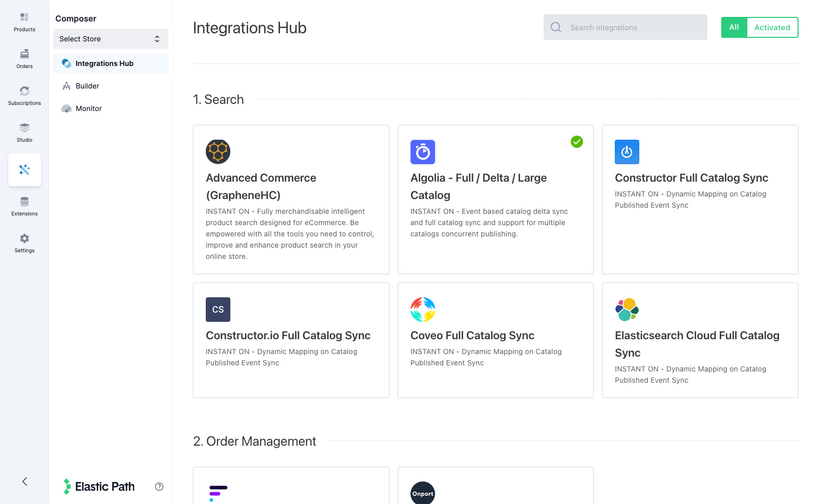Open Studio from the sidebar
This screenshot has width=819, height=504.
24,133
